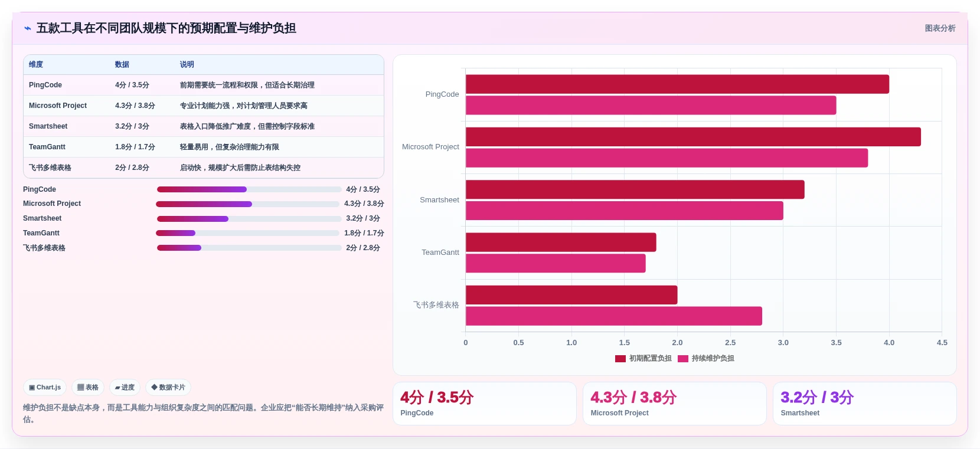Screen dimensions: 980x449
Task: Click the PingCode dark red chart bar
Action: click(x=677, y=84)
